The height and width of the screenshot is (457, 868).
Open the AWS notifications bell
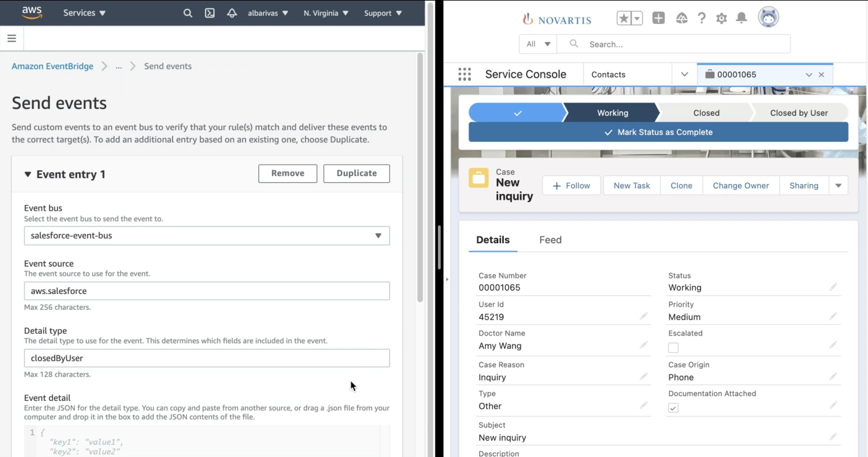tap(232, 13)
